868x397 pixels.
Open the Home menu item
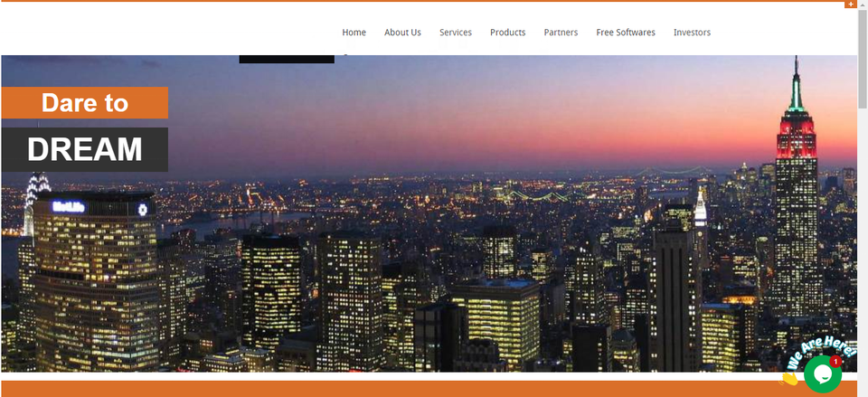354,33
